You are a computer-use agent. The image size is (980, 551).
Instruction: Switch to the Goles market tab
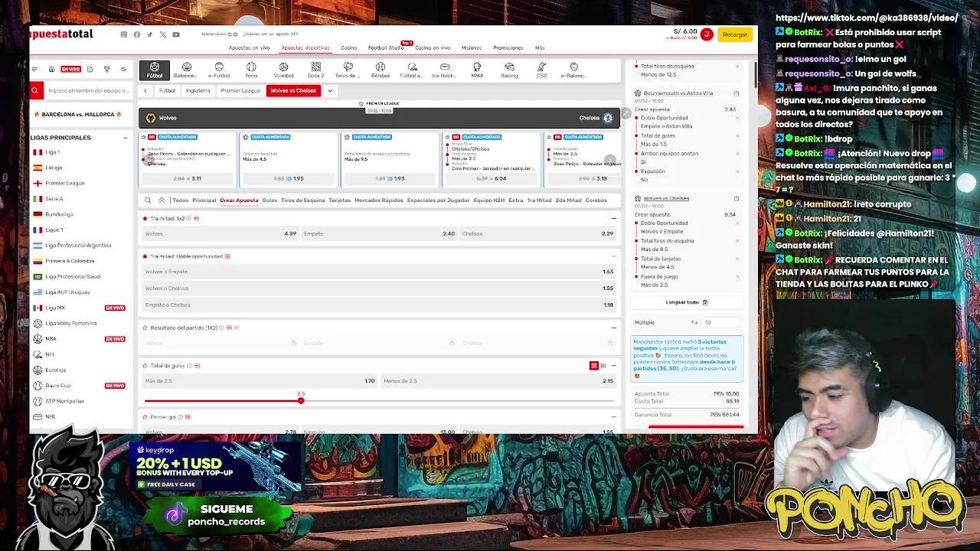coord(269,201)
